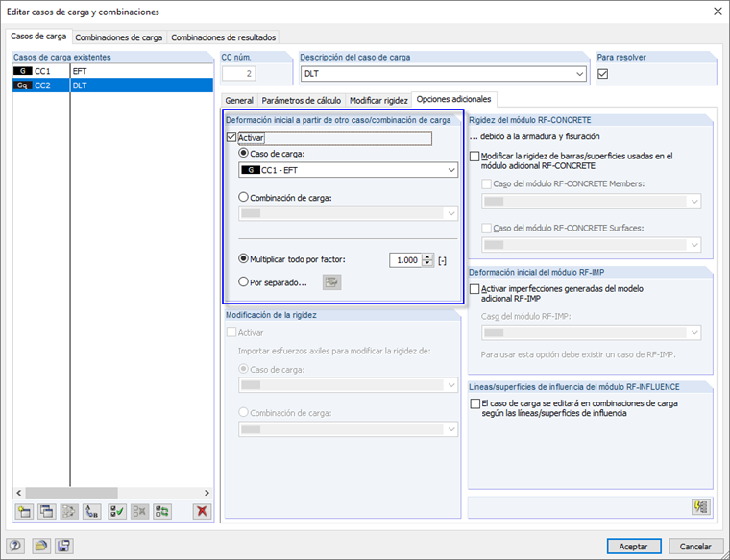Click the factor input field showing 1.000
Viewport: 730px width, 560px height.
click(405, 259)
